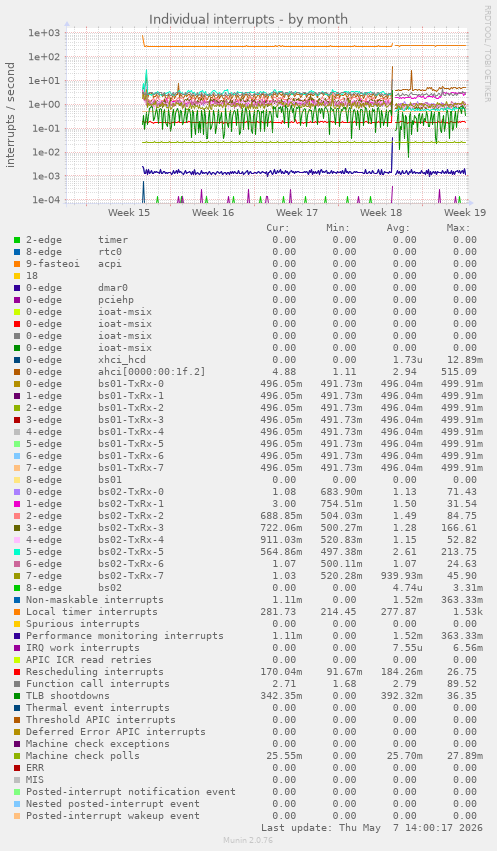Click the Munin 2.0.76 footer text

(248, 840)
